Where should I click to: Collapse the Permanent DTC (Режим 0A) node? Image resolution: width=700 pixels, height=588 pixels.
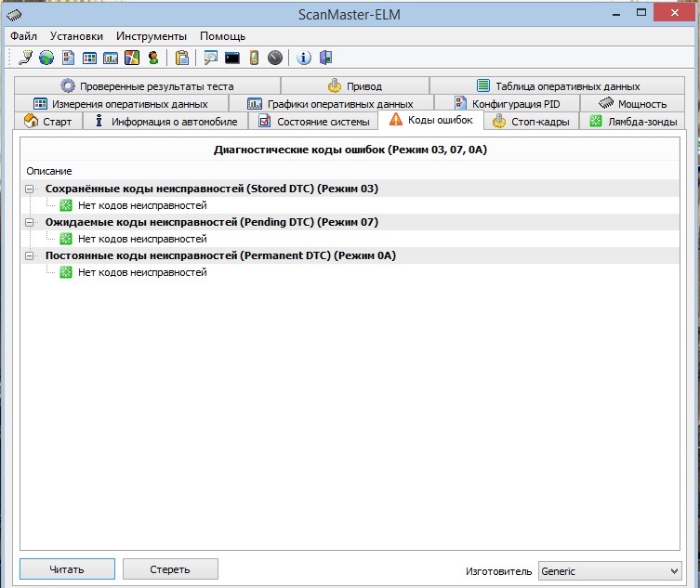[30, 255]
